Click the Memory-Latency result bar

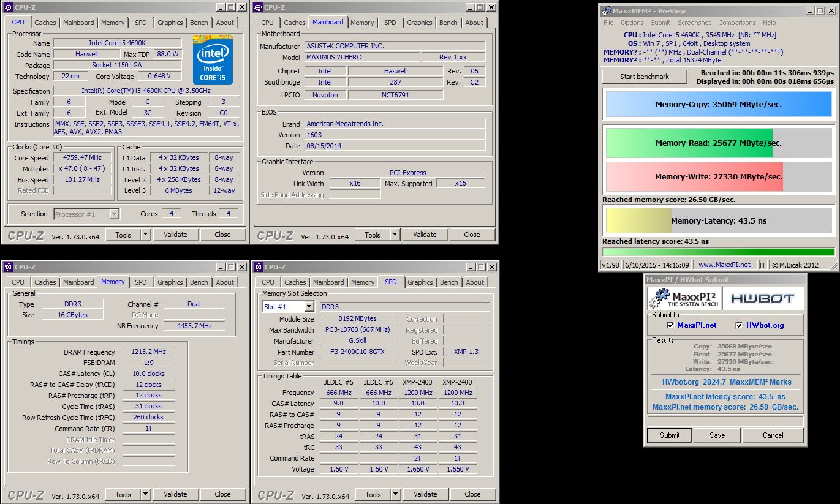pyautogui.click(x=719, y=221)
